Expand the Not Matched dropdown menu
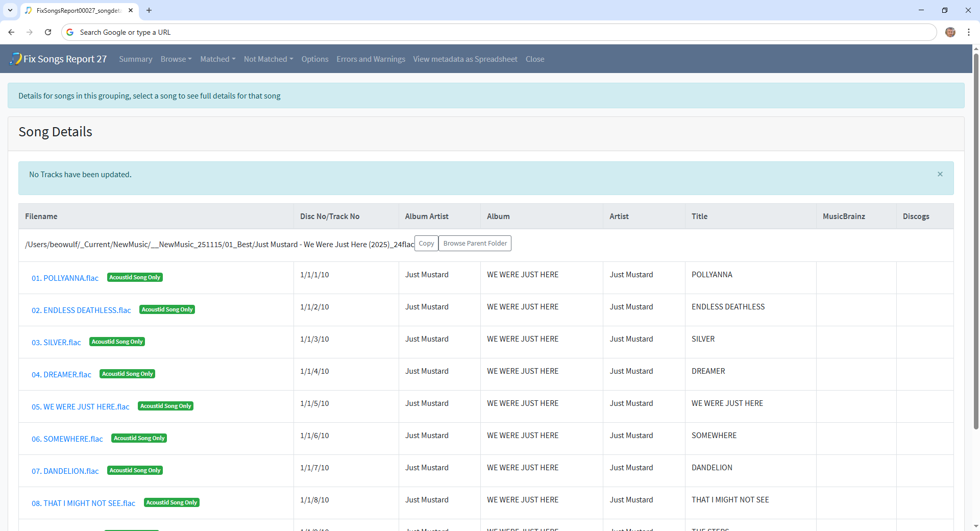The image size is (980, 531). [268, 59]
